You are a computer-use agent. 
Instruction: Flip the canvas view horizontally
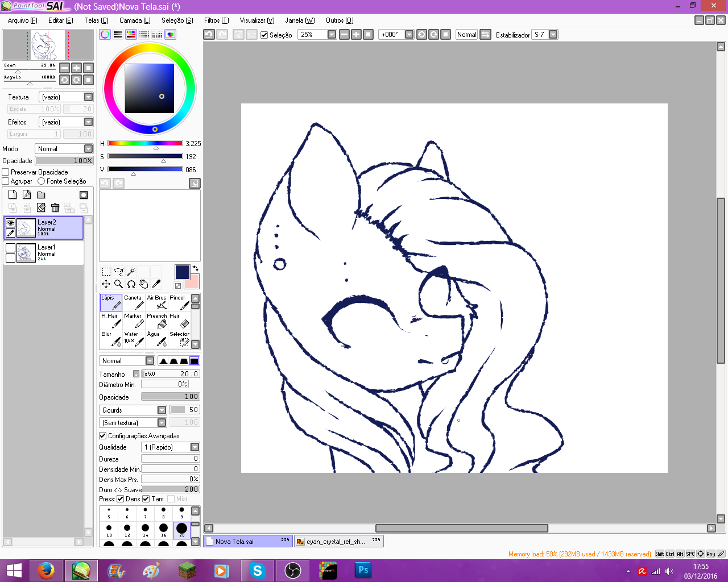[485, 35]
